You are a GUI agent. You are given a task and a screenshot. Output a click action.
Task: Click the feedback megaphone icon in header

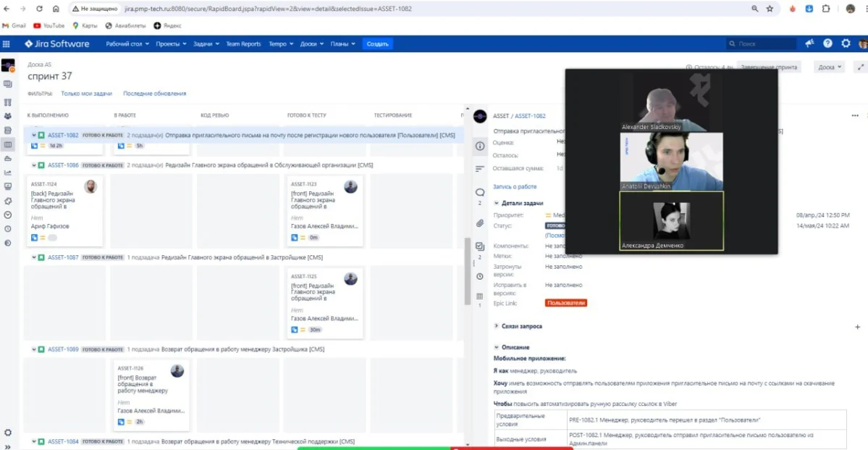click(x=809, y=43)
